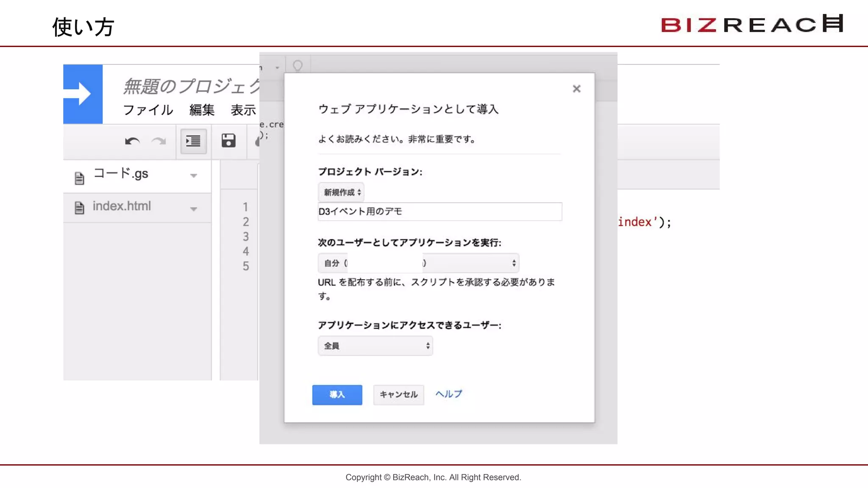Click the save floppy disk icon

(228, 141)
